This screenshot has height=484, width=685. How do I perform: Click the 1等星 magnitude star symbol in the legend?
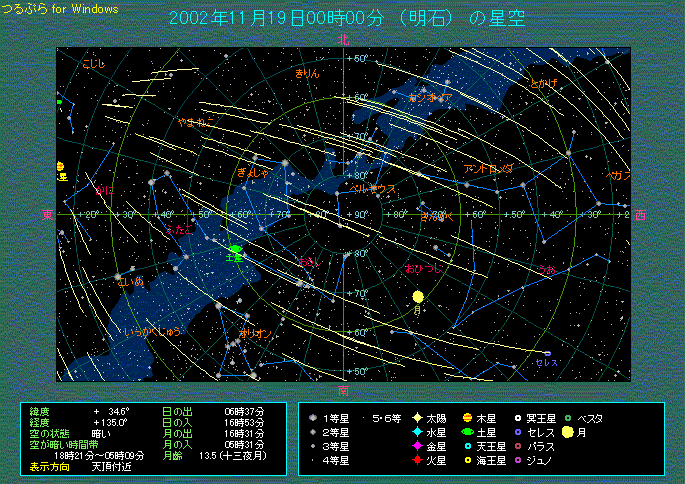(x=313, y=418)
